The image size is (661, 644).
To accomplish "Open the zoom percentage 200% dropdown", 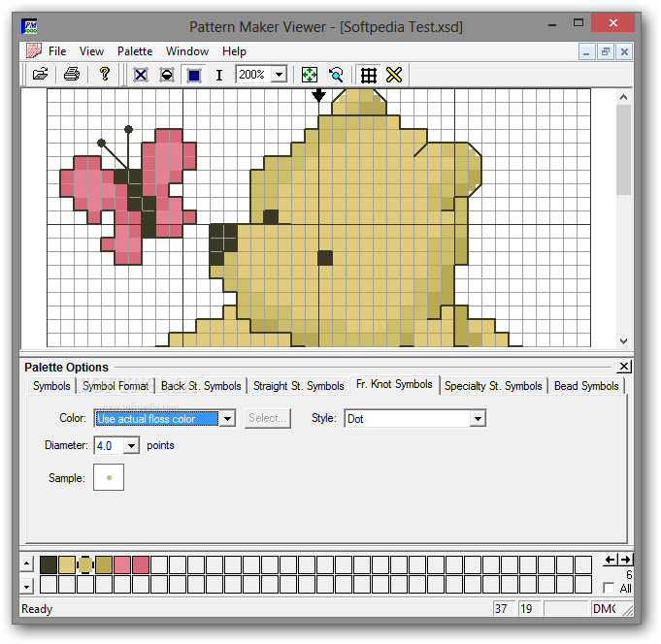I will point(279,75).
